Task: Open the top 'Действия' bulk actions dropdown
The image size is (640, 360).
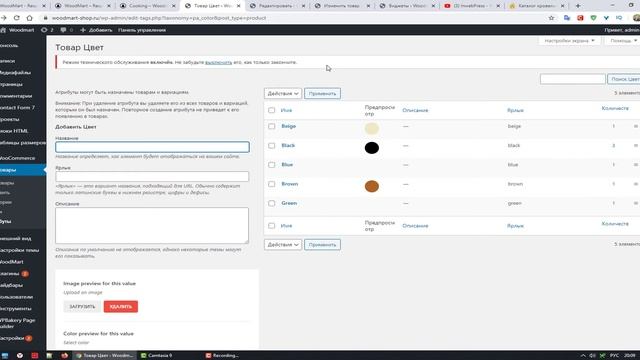Action: [x=283, y=93]
